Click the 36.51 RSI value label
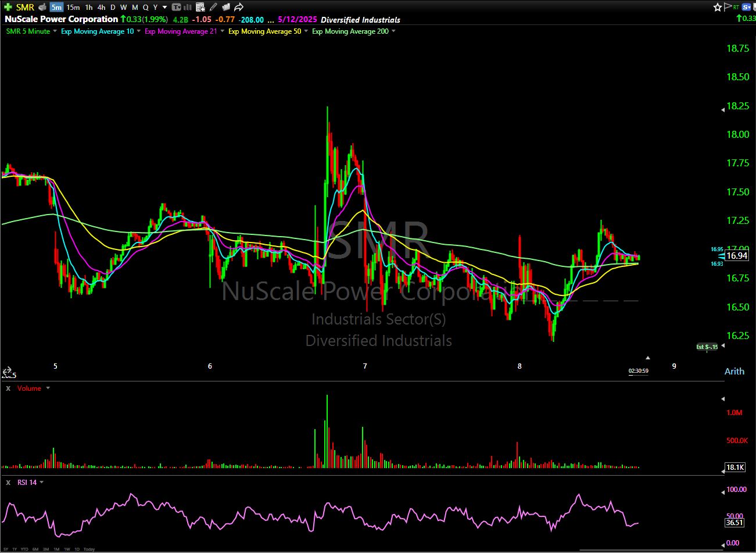Image resolution: width=756 pixels, height=553 pixels. click(735, 522)
